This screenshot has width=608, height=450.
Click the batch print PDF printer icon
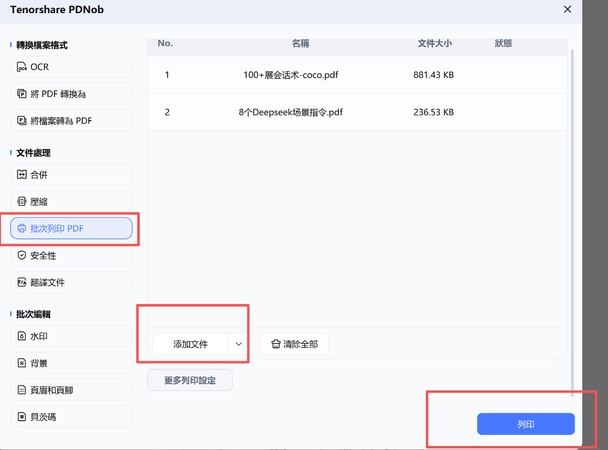(x=22, y=228)
